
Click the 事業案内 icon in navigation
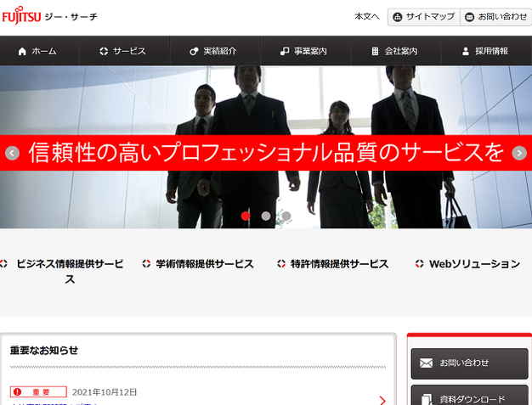click(285, 51)
